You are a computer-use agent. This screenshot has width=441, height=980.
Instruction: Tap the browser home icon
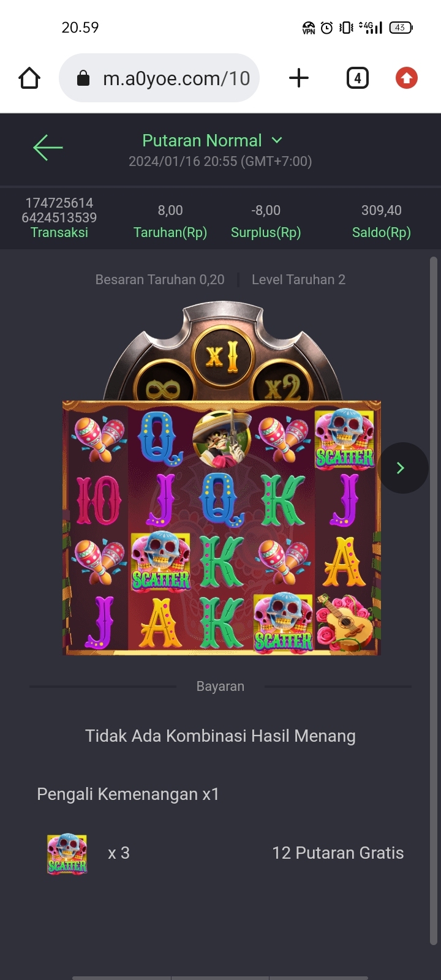(x=29, y=78)
